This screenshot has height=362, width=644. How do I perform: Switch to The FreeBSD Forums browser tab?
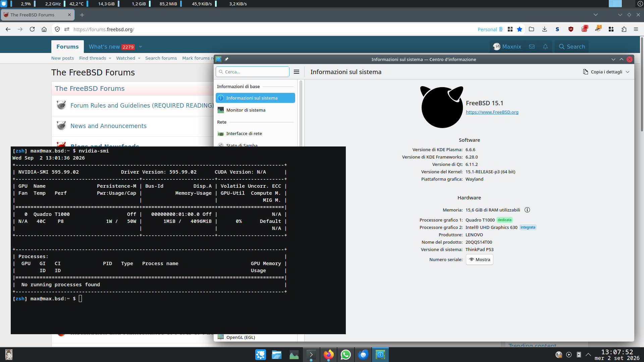tap(38, 15)
